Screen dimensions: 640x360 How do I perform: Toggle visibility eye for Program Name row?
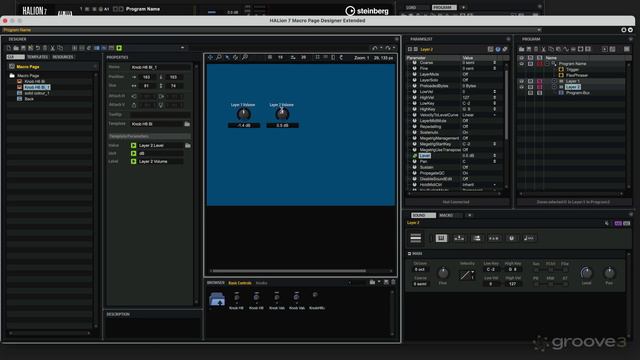pyautogui.click(x=522, y=64)
